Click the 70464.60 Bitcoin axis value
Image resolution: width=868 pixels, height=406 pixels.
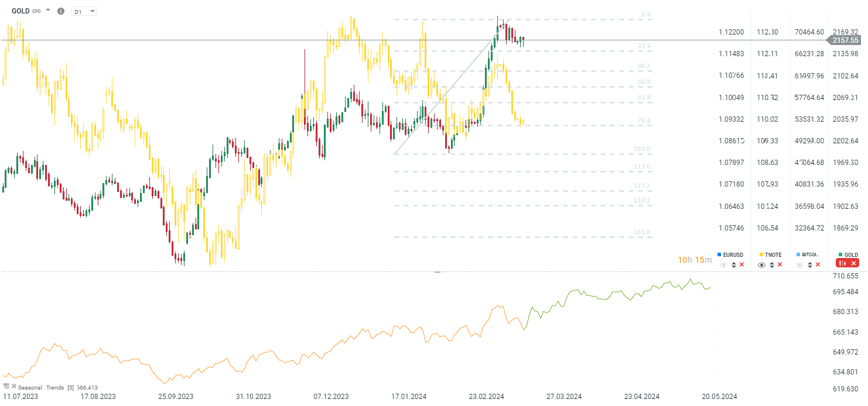click(809, 32)
